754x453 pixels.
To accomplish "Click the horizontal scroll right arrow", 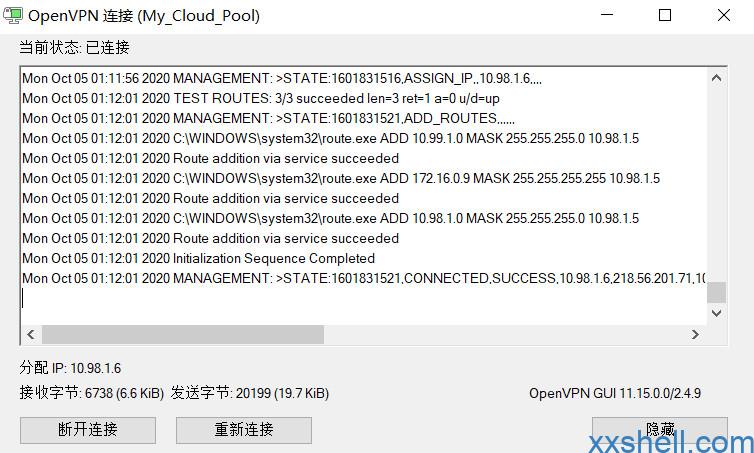I will (x=695, y=334).
